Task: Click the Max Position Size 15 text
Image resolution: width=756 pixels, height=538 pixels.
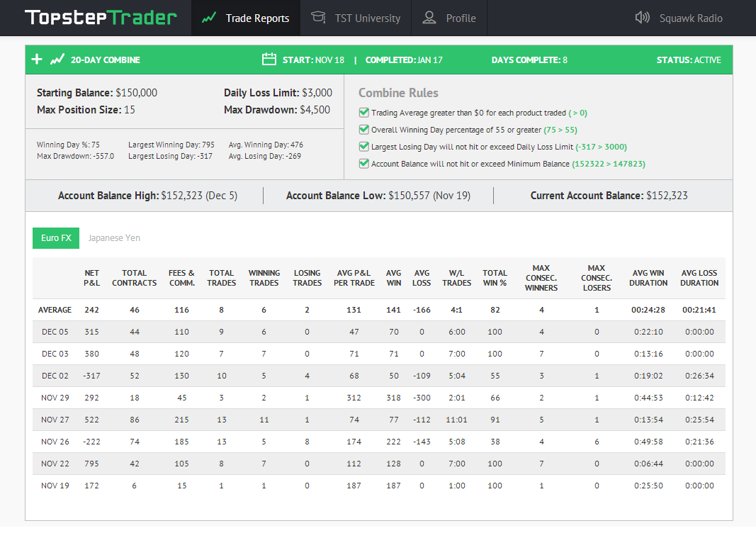Action: pos(86,110)
